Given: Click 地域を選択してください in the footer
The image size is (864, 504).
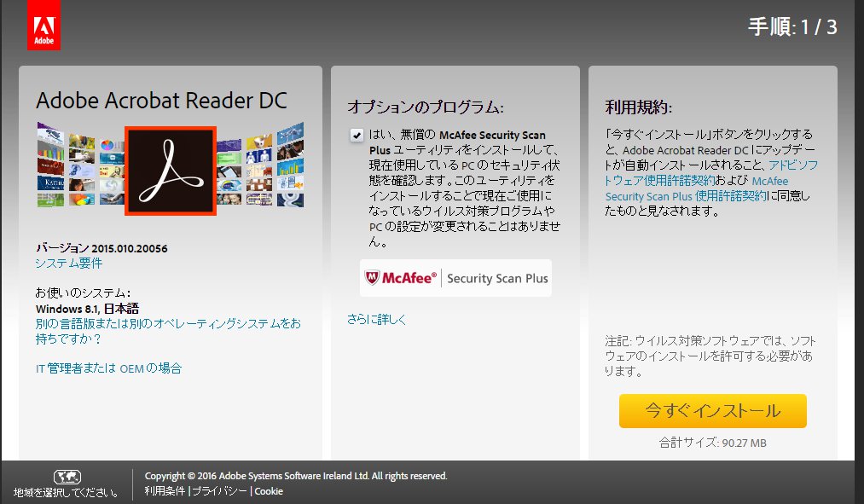Looking at the screenshot, I should pos(67,492).
